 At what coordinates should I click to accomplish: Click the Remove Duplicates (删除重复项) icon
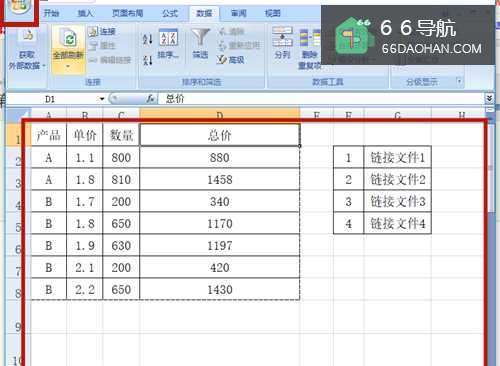pyautogui.click(x=310, y=49)
